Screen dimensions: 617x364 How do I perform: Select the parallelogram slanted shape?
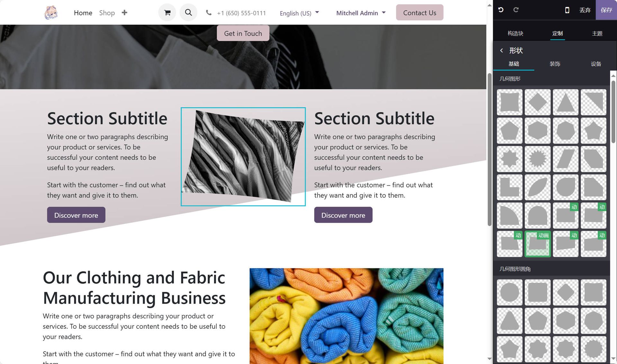(566, 159)
